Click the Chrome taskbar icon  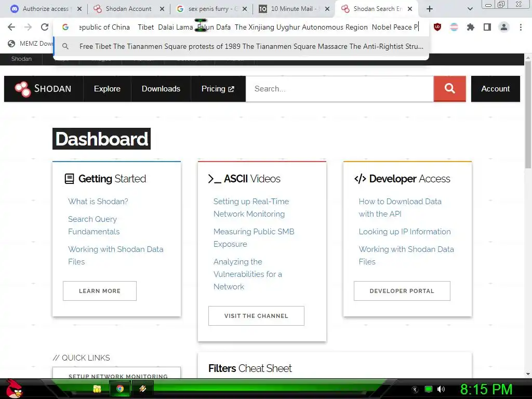point(120,389)
